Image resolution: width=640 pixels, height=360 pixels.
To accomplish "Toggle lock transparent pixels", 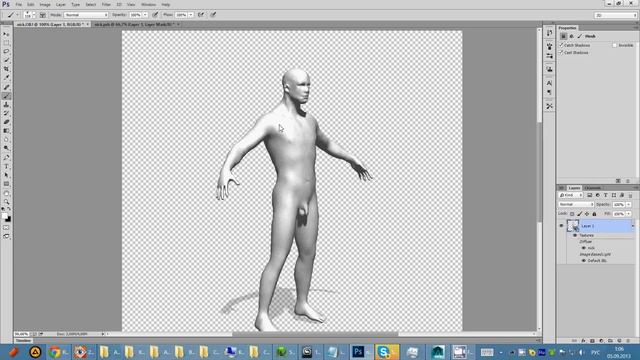I will tap(572, 214).
